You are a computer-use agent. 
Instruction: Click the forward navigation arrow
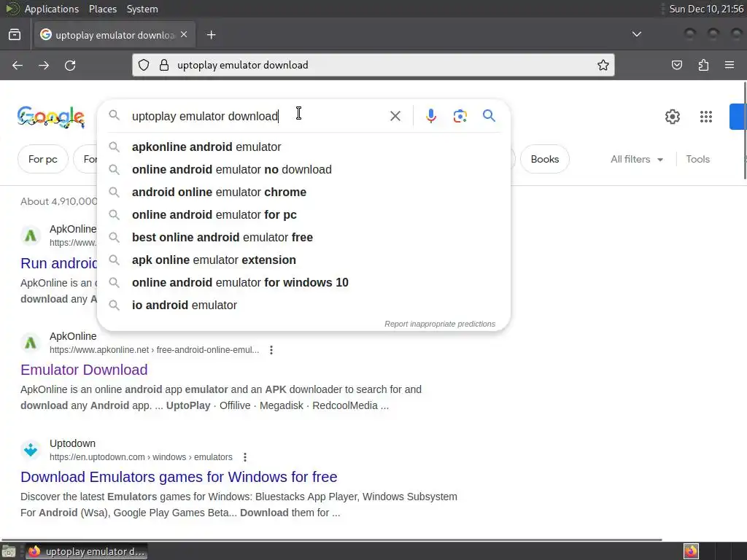[44, 65]
